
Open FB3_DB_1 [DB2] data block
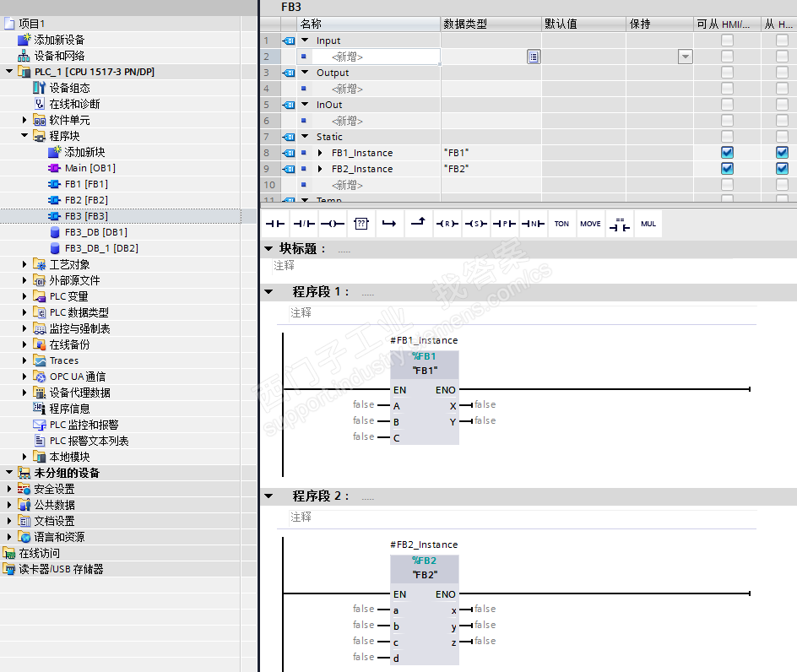(x=101, y=248)
